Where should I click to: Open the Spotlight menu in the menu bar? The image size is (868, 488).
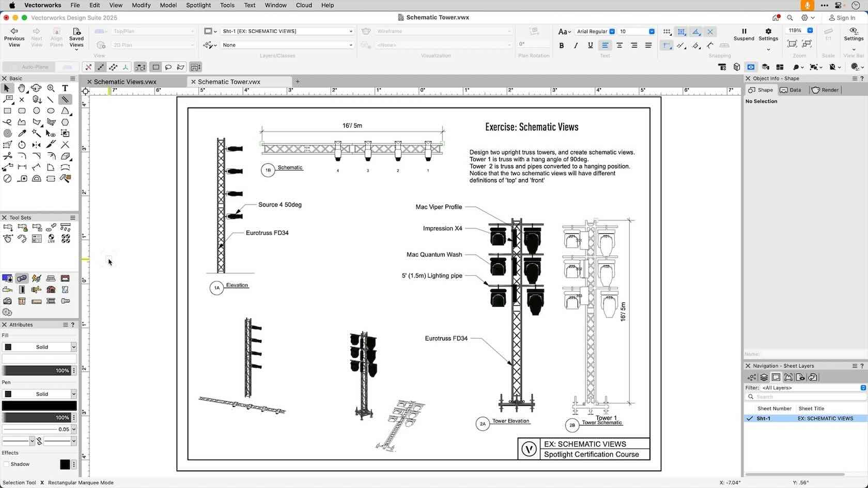pyautogui.click(x=198, y=5)
